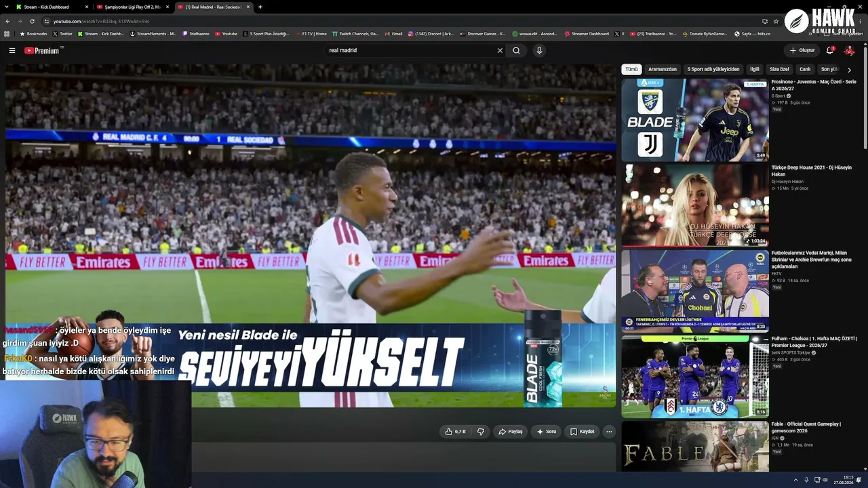Image resolution: width=868 pixels, height=488 pixels.
Task: Open the tab search dropdown arrow
Action: tap(7, 7)
